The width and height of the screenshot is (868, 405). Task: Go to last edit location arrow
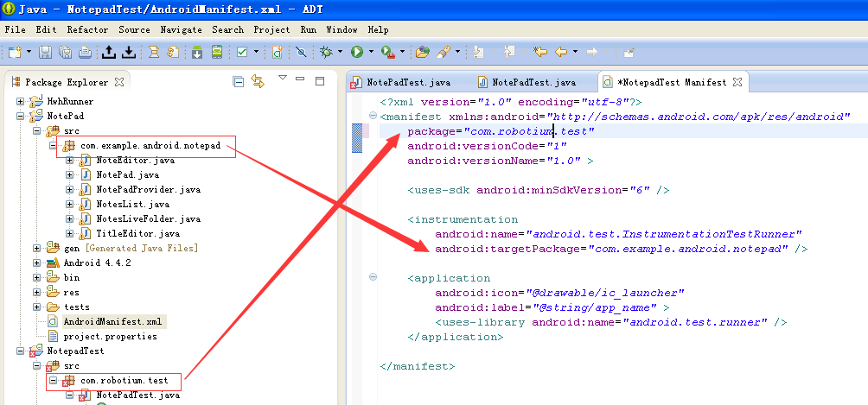click(x=540, y=52)
